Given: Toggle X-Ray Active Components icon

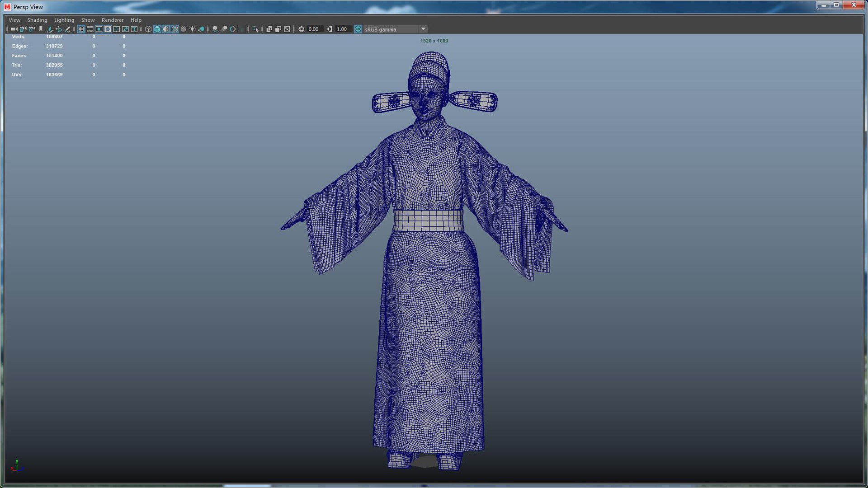Looking at the screenshot, I should [278, 29].
